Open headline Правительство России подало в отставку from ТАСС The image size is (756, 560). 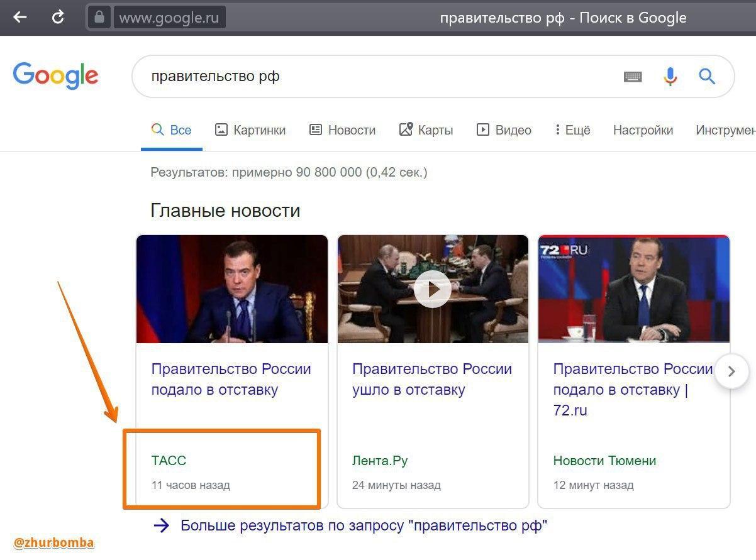pos(231,379)
